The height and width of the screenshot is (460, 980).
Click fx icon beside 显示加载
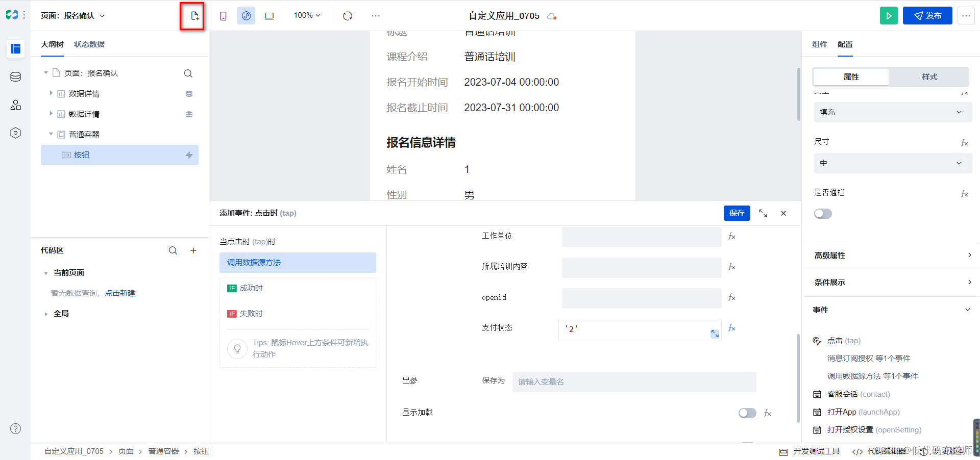(x=768, y=413)
